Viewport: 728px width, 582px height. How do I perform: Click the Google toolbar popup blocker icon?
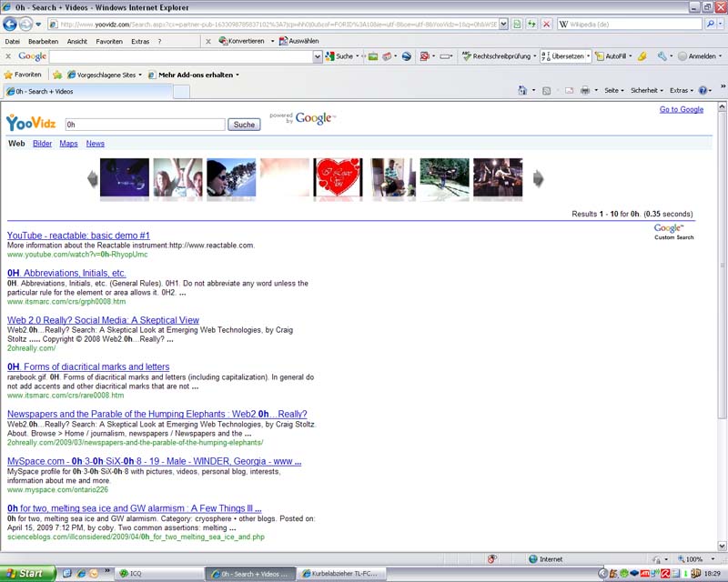tap(424, 56)
